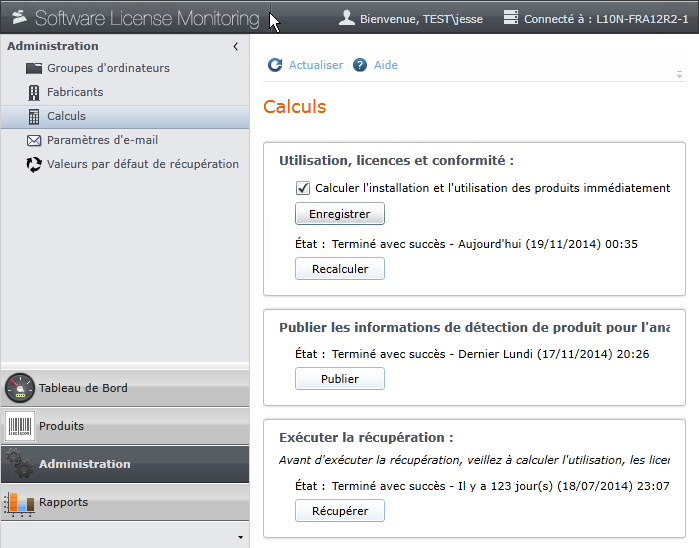699x548 pixels.
Task: Click the Paramètres d'e-mail envelope icon
Action: coord(34,140)
